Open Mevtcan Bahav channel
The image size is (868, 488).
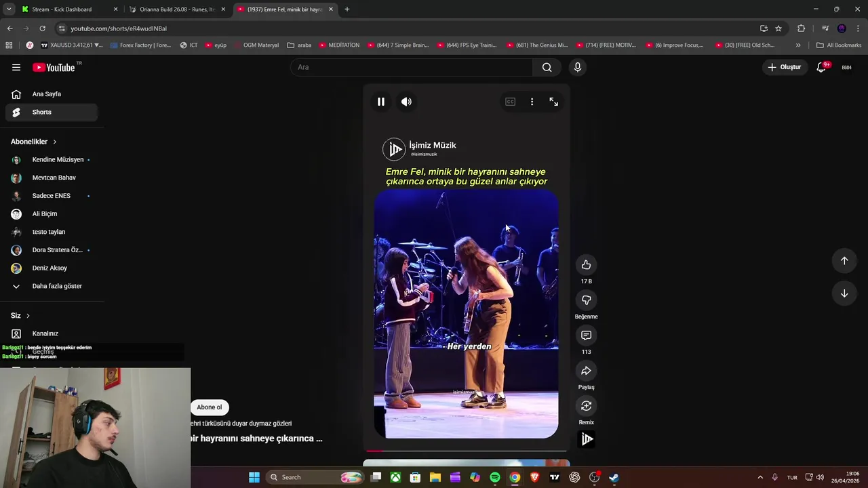52,178
